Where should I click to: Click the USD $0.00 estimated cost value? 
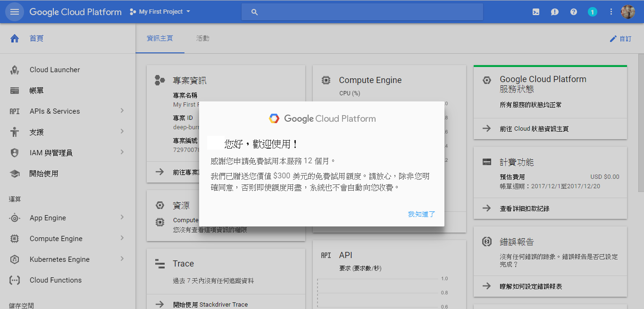click(x=605, y=177)
